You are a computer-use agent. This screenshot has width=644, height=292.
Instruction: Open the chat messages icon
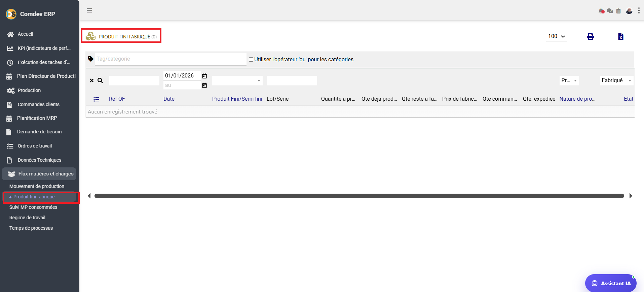(x=610, y=11)
